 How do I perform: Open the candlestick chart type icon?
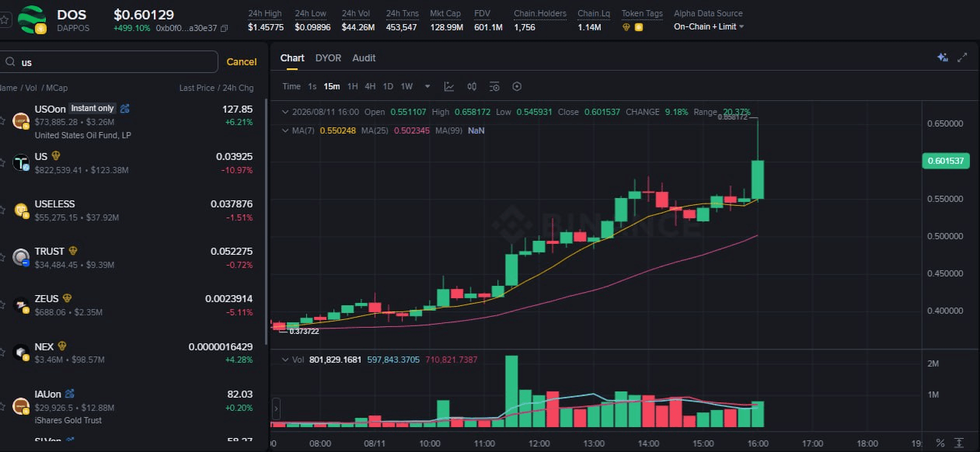tap(472, 86)
